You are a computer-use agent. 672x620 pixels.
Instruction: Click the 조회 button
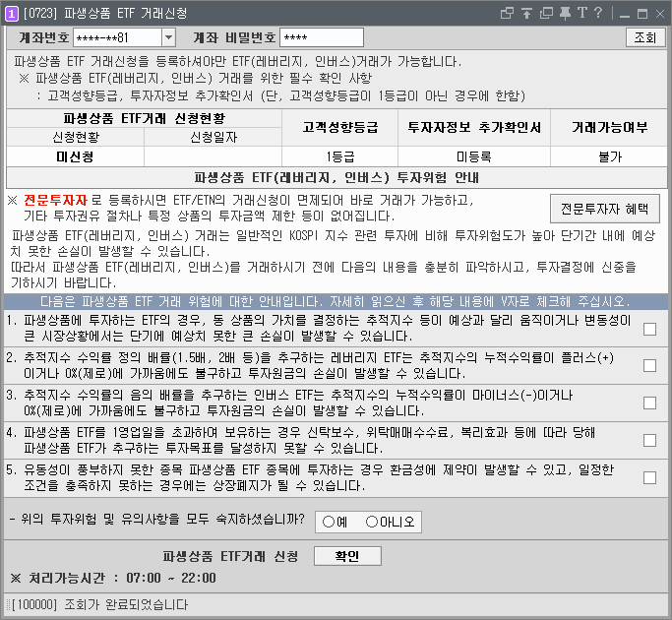[645, 37]
